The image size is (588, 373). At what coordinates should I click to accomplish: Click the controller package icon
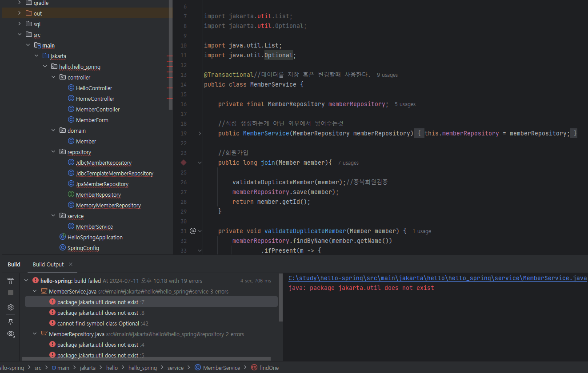click(x=63, y=77)
